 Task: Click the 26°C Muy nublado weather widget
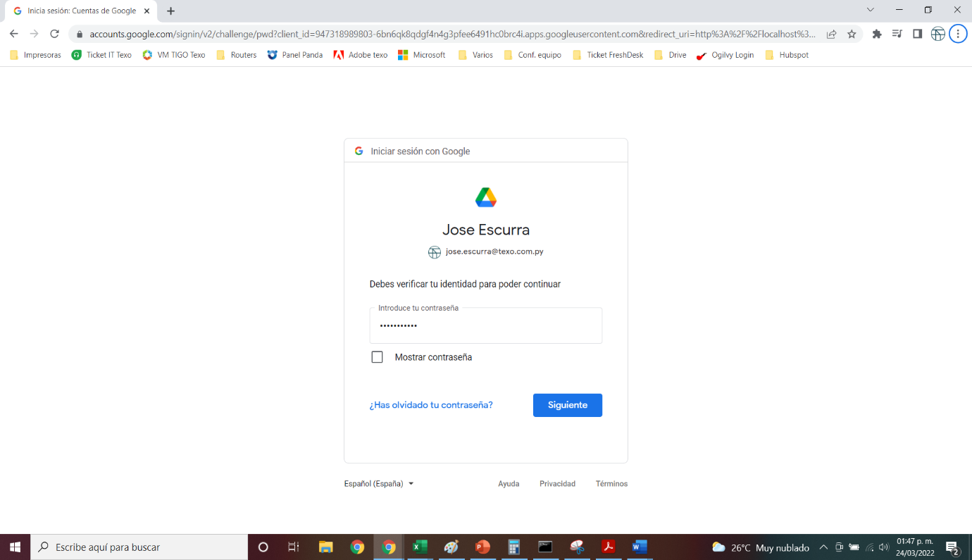(760, 547)
